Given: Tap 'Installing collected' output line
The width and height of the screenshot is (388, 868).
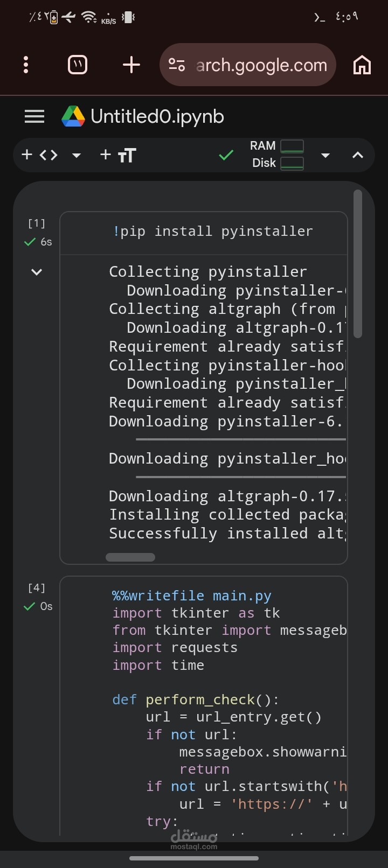Looking at the screenshot, I should click(x=227, y=515).
